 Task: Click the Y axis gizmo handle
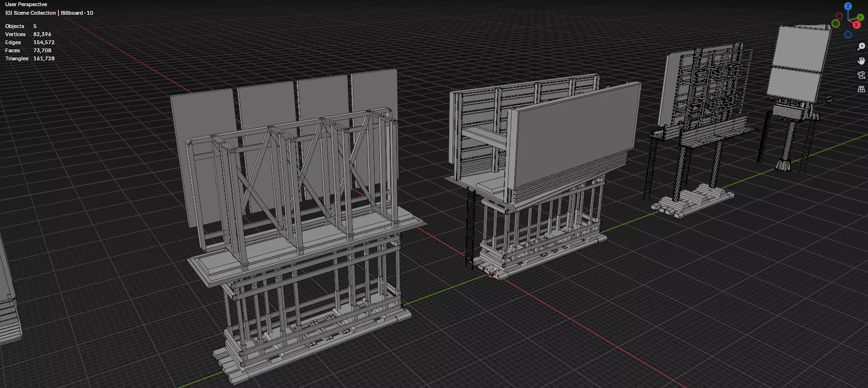[x=860, y=18]
